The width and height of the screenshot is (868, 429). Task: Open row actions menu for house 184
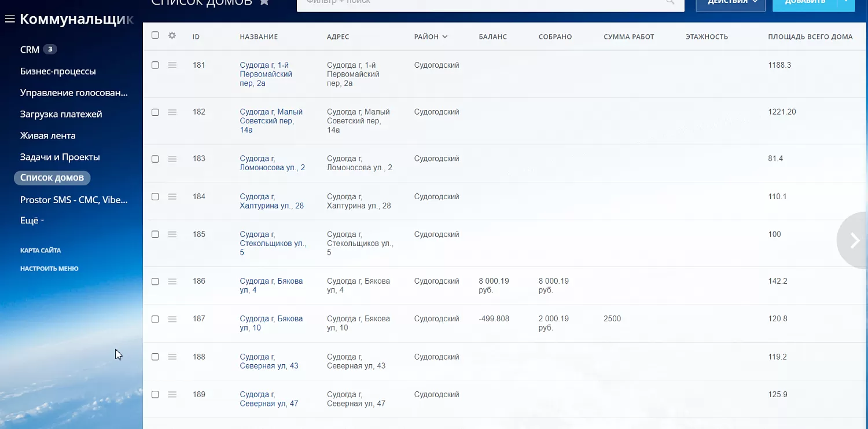coord(172,197)
